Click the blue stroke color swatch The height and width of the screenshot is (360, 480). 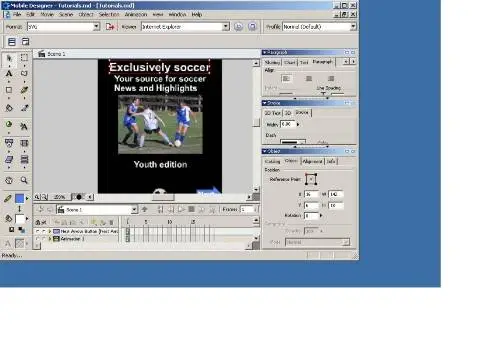[20, 199]
